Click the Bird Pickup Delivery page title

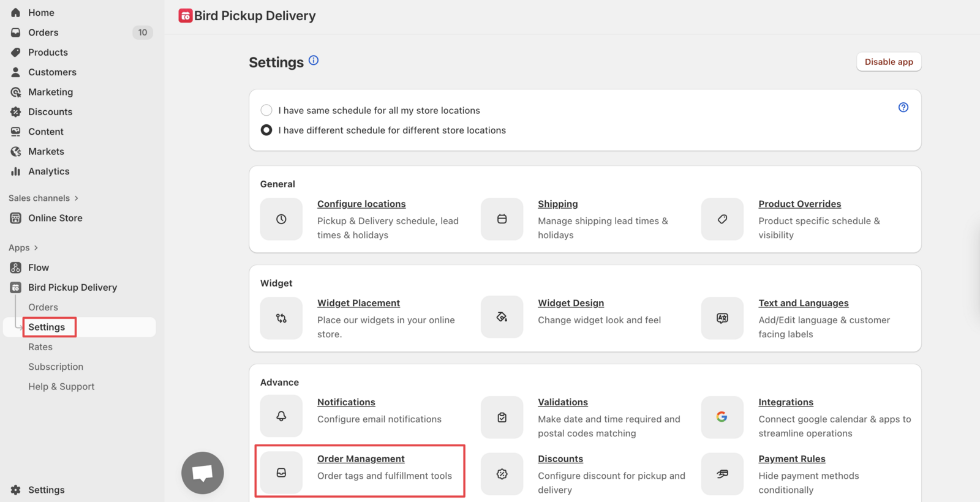255,16
